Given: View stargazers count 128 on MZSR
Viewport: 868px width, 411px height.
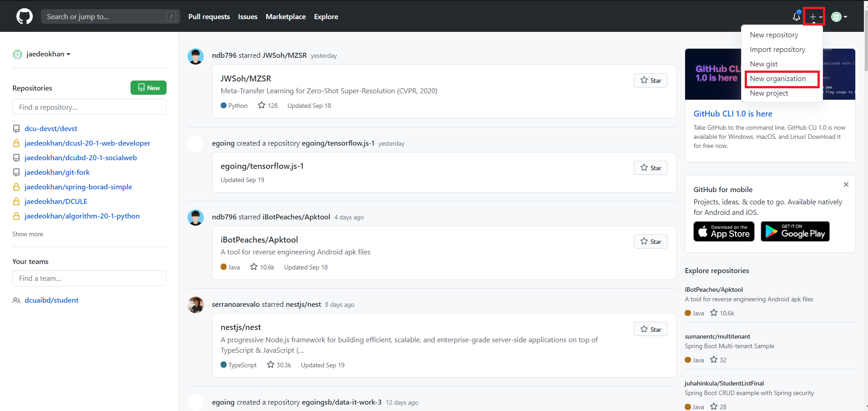Looking at the screenshot, I should coord(268,106).
